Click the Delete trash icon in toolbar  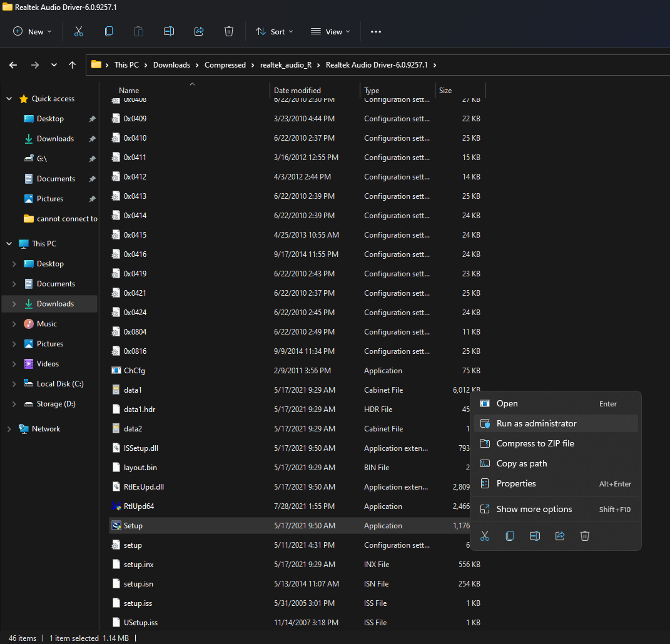[229, 31]
